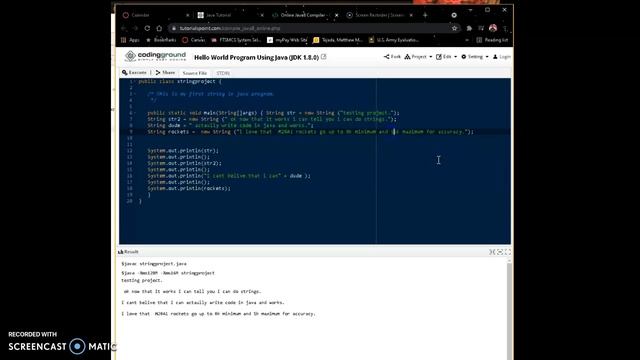
Task: Open the Tejada, Matthew bookmark
Action: (x=338, y=40)
